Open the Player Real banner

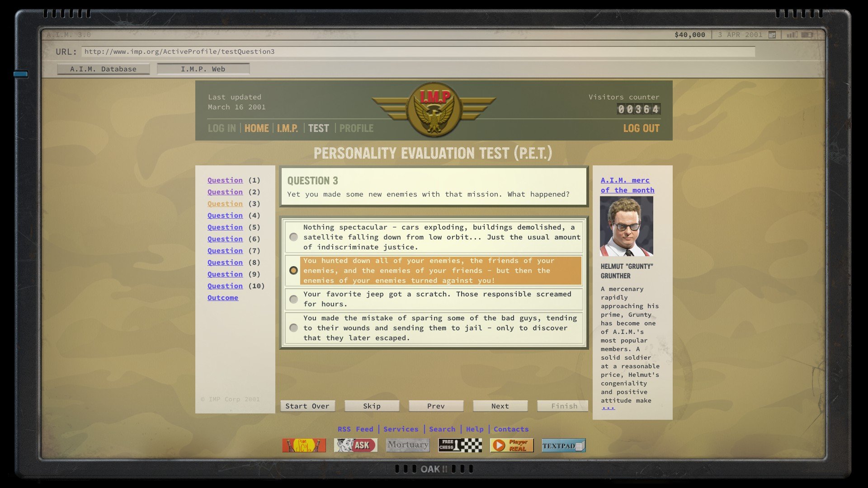pyautogui.click(x=512, y=446)
